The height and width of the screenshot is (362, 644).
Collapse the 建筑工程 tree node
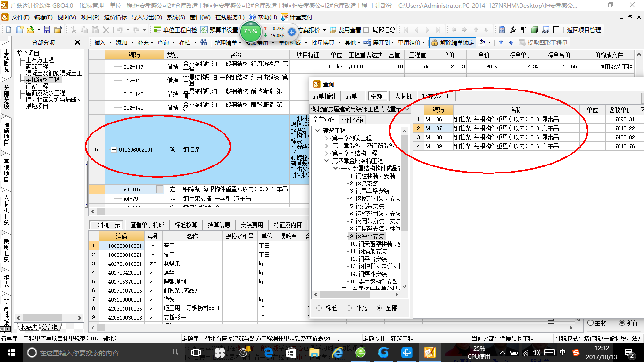pos(318,131)
